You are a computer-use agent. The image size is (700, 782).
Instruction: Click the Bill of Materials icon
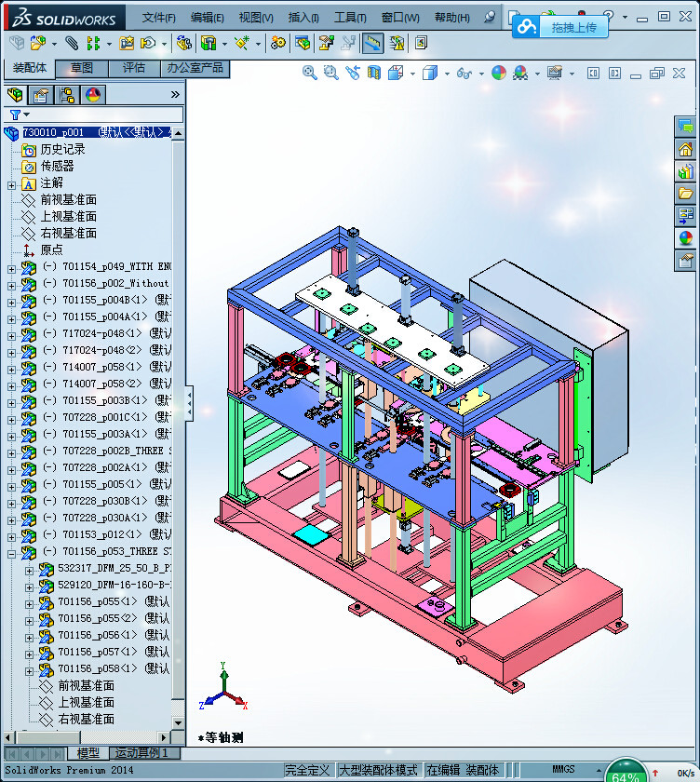pyautogui.click(x=303, y=44)
